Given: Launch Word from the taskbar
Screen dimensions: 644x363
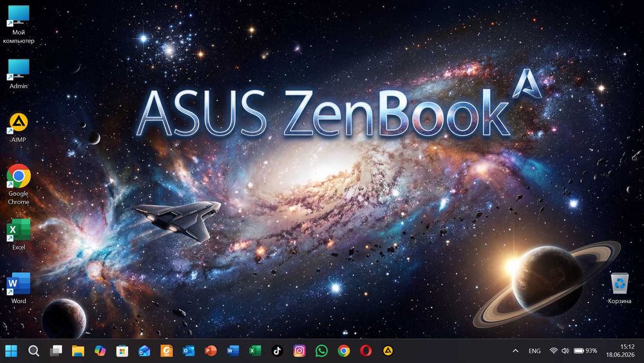Looking at the screenshot, I should (233, 351).
